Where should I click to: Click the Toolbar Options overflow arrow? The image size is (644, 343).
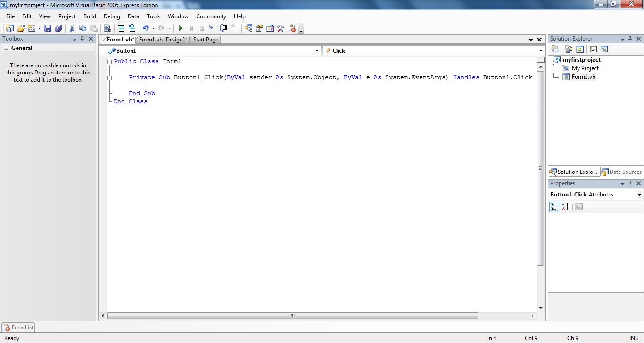tap(301, 29)
